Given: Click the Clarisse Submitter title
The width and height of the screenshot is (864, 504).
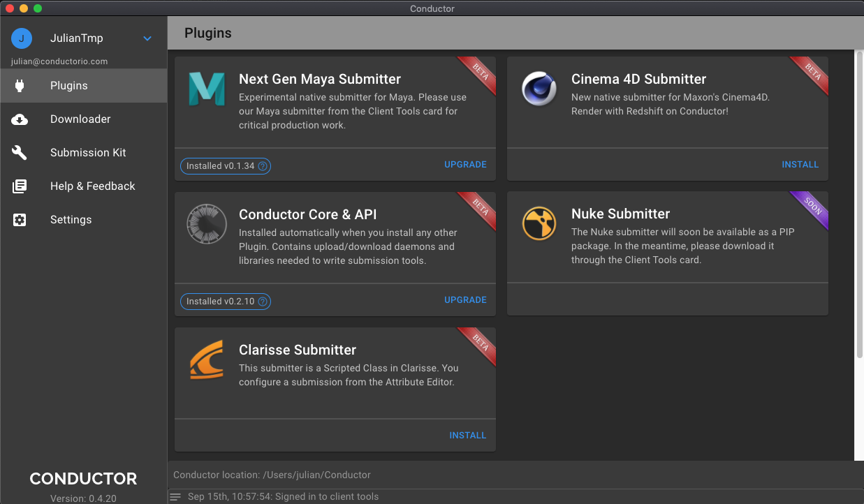Looking at the screenshot, I should (x=298, y=350).
